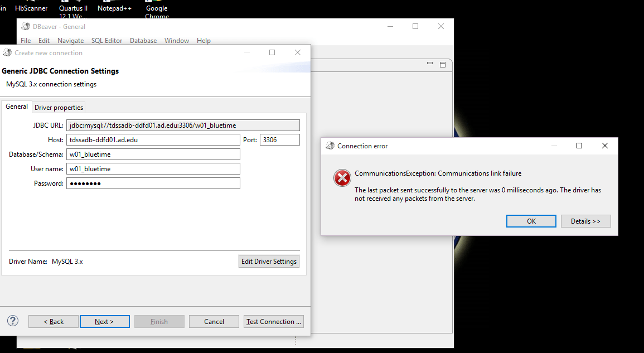Screen dimensions: 644x353
Task: Minimize the editor panel
Action: (429, 64)
